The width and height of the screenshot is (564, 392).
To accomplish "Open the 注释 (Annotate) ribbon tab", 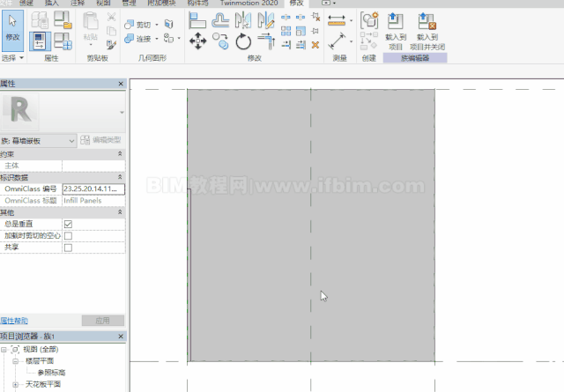I will click(x=78, y=3).
